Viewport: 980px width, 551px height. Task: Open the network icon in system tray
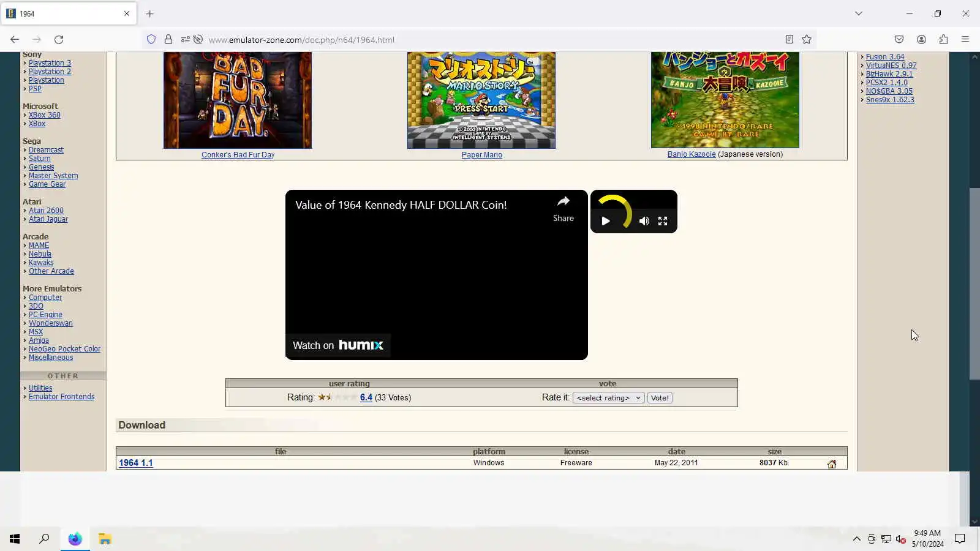click(x=886, y=539)
